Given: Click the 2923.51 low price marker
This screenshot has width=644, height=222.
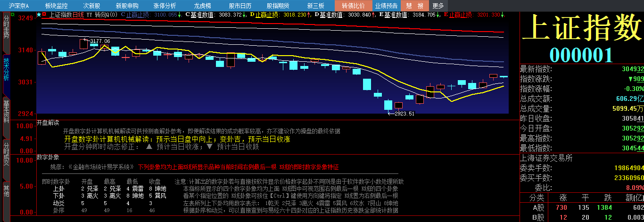Looking at the screenshot, I should pyautogui.click(x=405, y=114).
